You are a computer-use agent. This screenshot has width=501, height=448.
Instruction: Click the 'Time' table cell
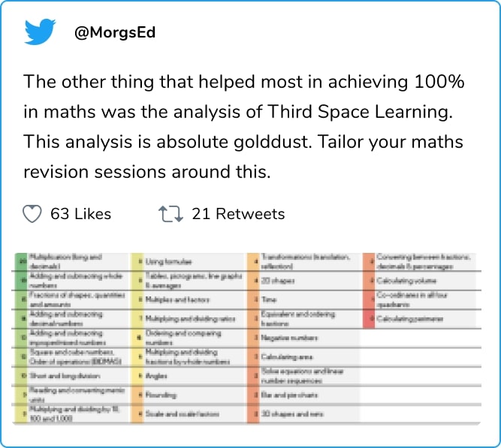tap(269, 299)
